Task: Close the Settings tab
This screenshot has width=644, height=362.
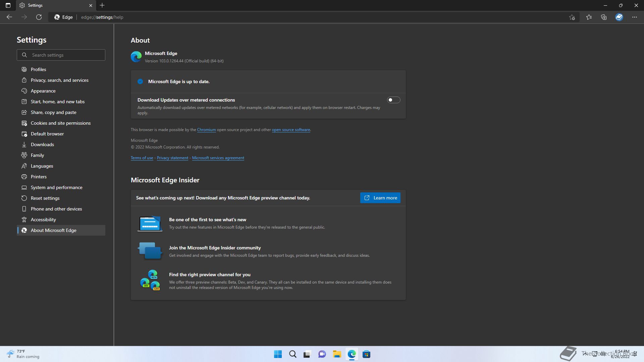Action: point(91,5)
